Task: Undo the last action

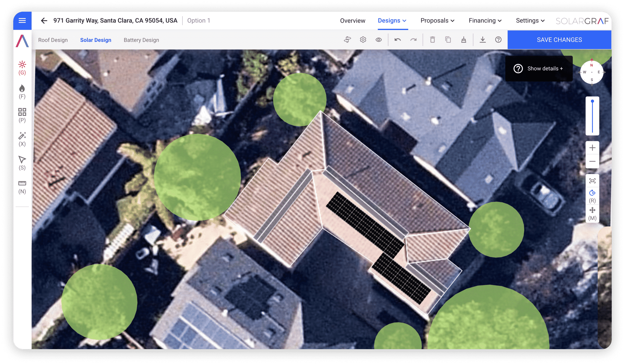Action: 397,40
